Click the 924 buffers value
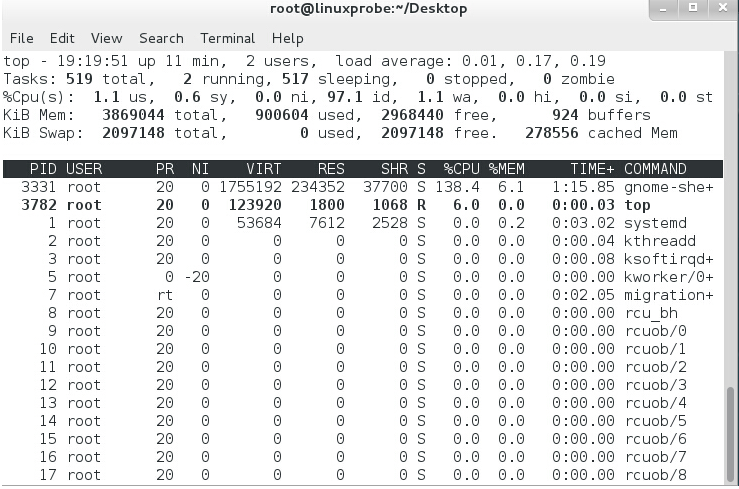 [565, 115]
